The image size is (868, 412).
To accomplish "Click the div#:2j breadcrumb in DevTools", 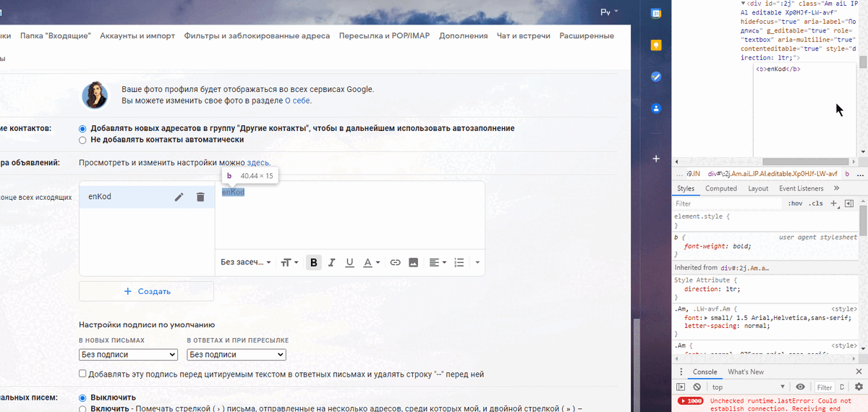I will [773, 174].
